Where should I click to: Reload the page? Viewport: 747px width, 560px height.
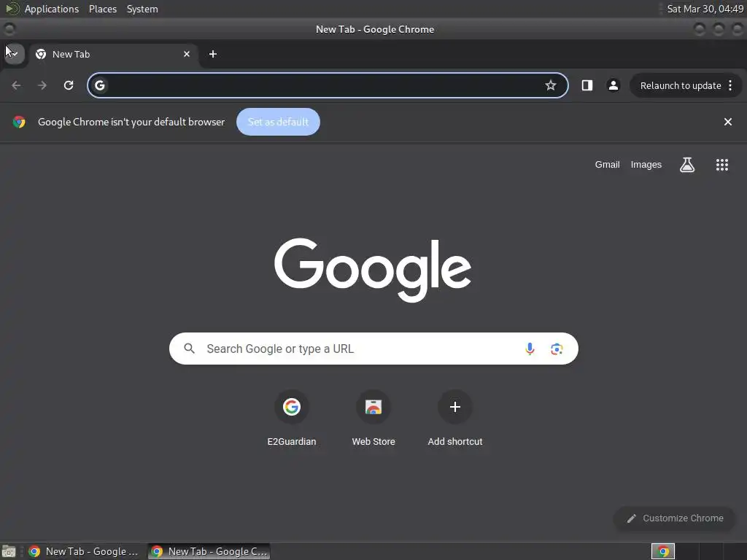69,85
